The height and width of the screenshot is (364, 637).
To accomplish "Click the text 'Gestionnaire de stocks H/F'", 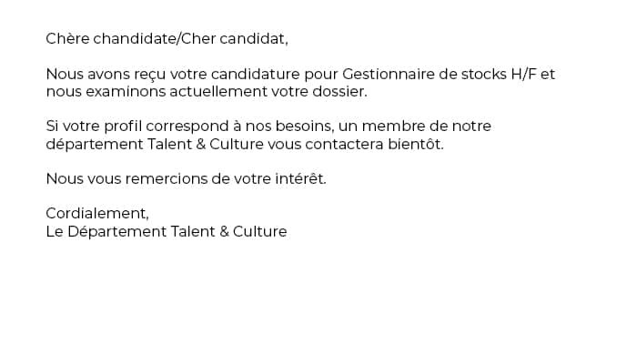I will [440, 75].
